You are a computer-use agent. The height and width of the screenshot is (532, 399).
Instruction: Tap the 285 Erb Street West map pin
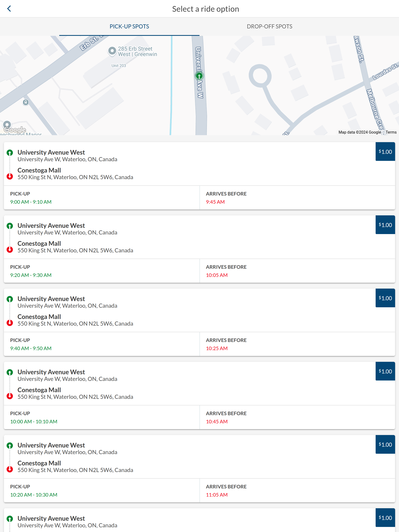click(x=112, y=51)
